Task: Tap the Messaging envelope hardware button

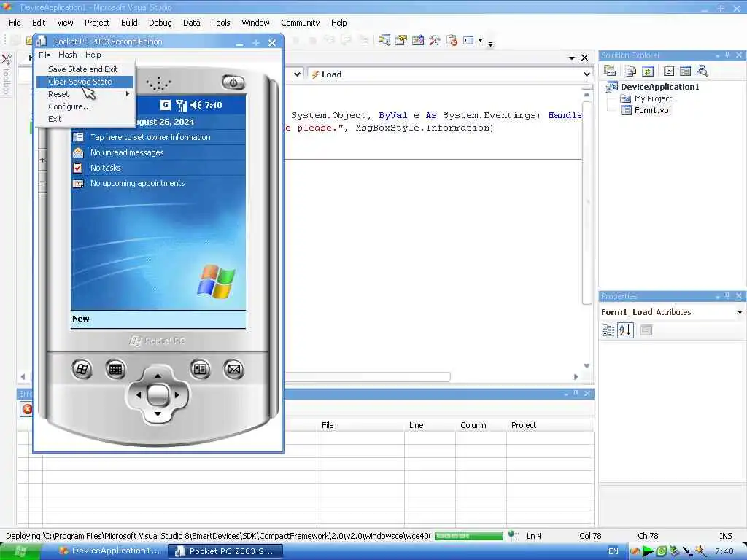Action: click(233, 369)
